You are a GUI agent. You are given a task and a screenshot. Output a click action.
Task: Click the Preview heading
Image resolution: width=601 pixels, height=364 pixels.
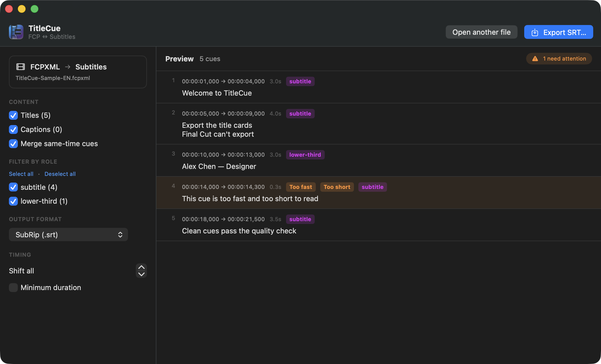click(x=179, y=59)
